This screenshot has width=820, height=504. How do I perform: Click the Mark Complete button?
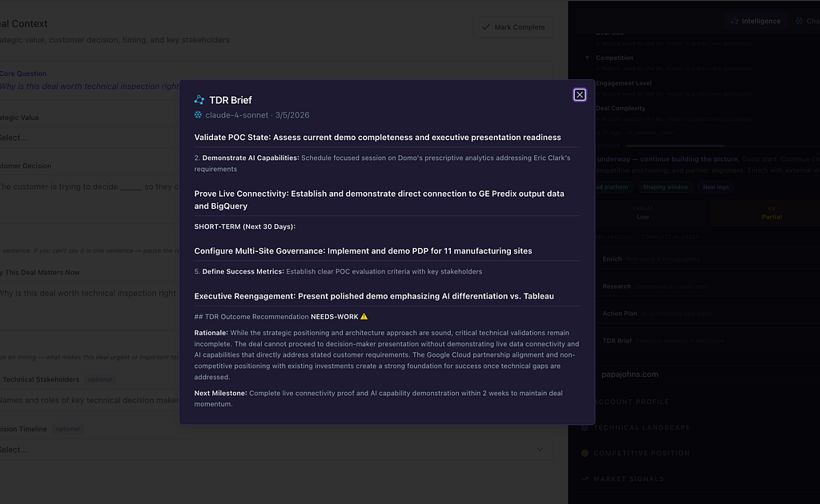[x=513, y=27]
